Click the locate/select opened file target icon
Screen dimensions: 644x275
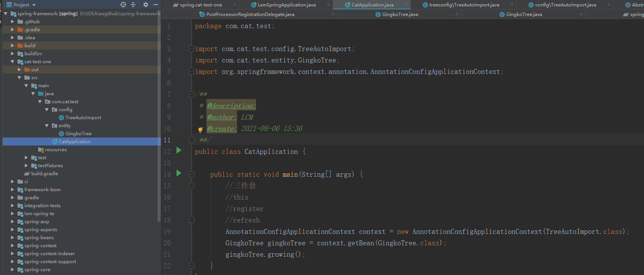tap(123, 5)
